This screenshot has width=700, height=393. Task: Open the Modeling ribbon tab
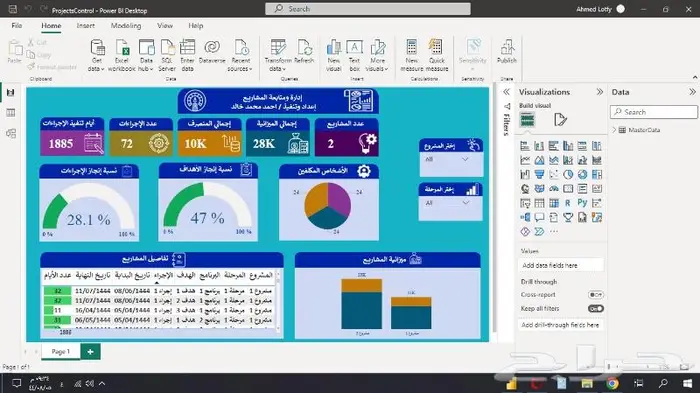(126, 25)
